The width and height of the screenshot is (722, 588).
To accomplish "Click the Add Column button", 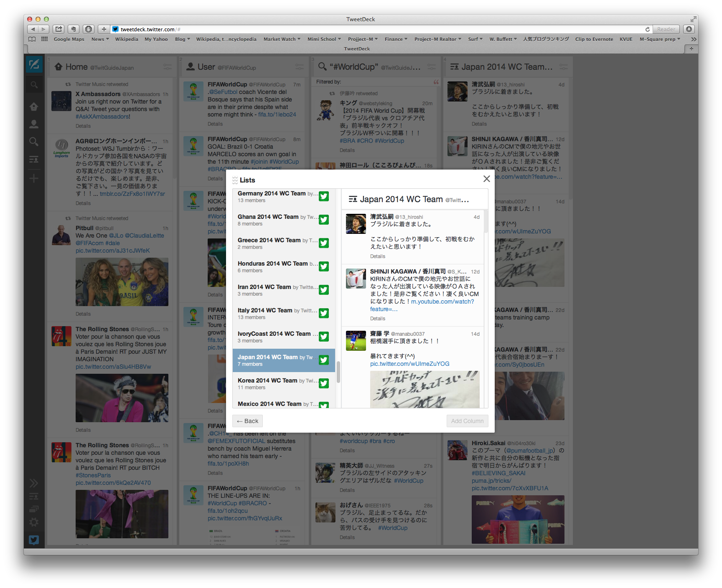I will tap(467, 421).
